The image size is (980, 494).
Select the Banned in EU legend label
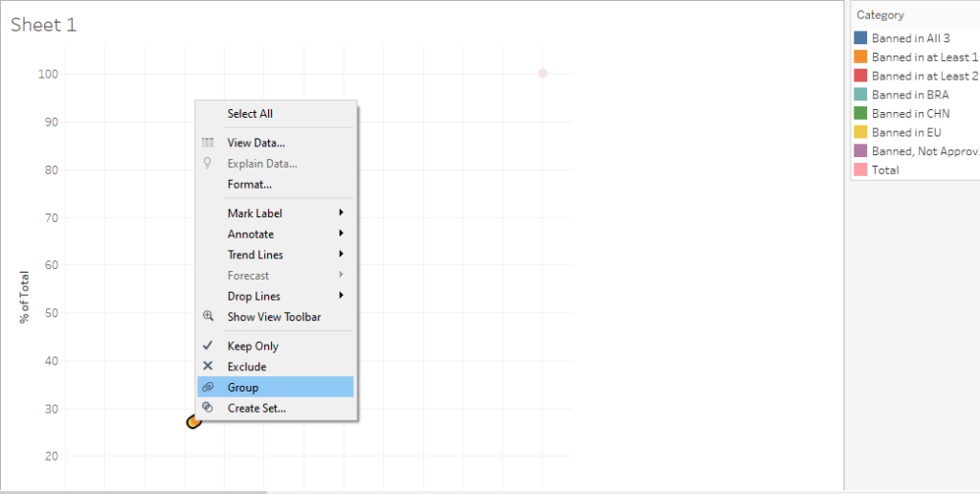tap(906, 132)
